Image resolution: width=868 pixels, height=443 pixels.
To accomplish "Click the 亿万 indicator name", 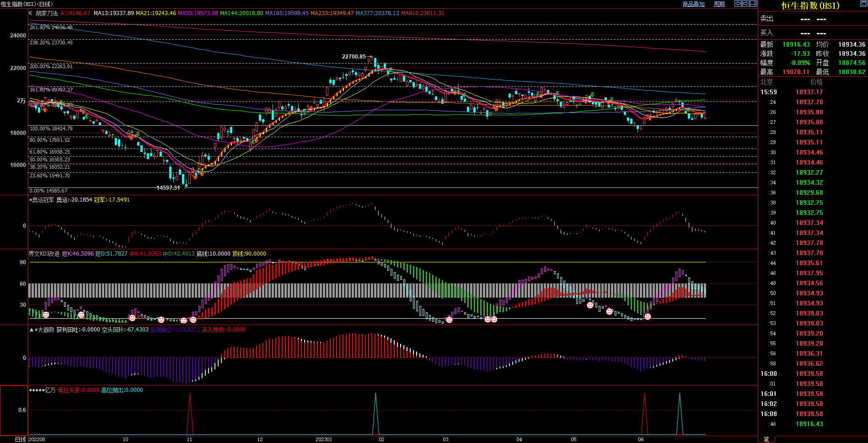I will pyautogui.click(x=50, y=390).
